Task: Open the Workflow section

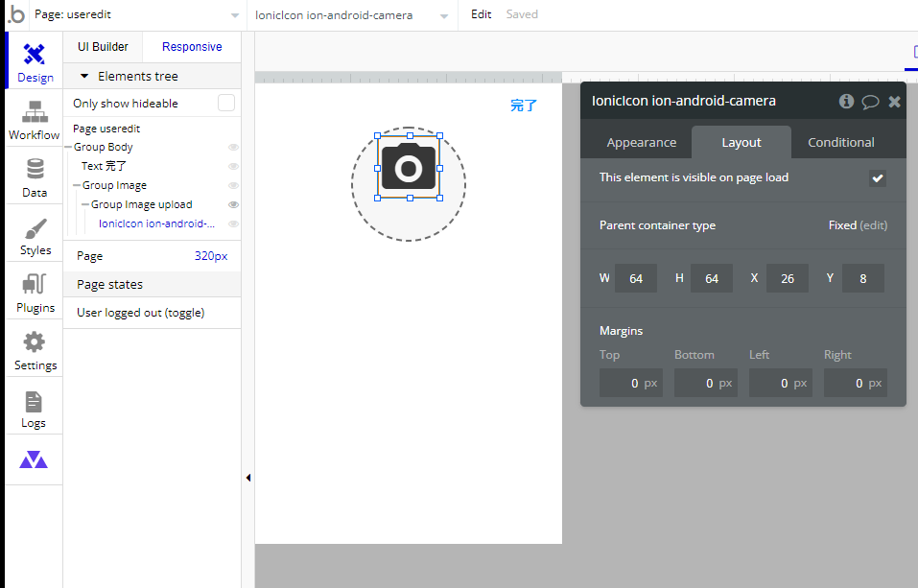Action: coord(35,119)
